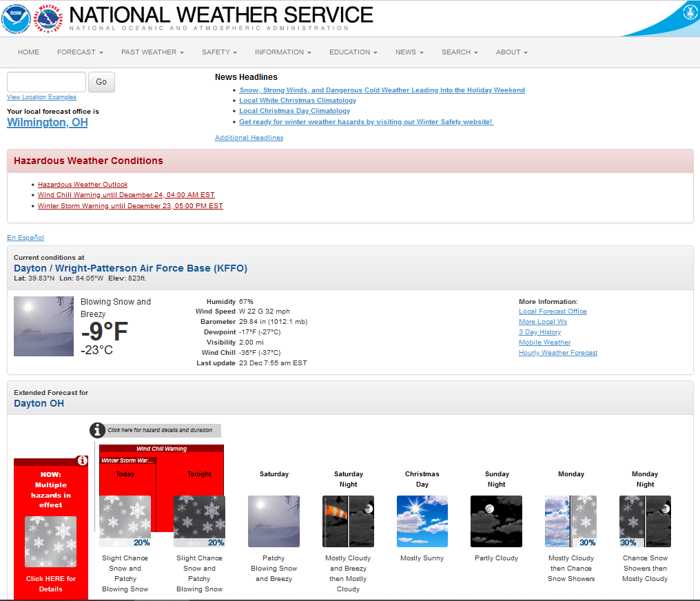Click the 'Partly Cloudy' Sunday Night description
This screenshot has height=601, width=700.
[497, 558]
